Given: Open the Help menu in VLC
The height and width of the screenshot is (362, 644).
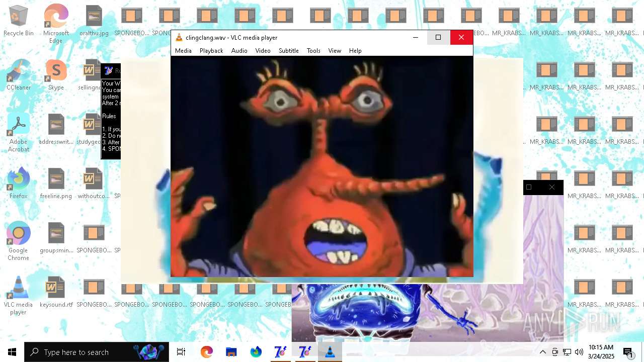Looking at the screenshot, I should pyautogui.click(x=355, y=51).
